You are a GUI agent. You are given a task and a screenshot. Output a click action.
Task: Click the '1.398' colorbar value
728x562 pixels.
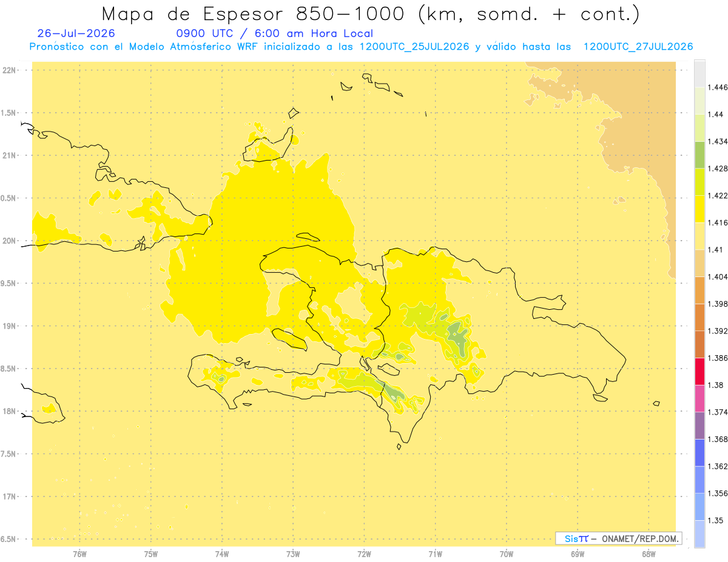pos(718,304)
